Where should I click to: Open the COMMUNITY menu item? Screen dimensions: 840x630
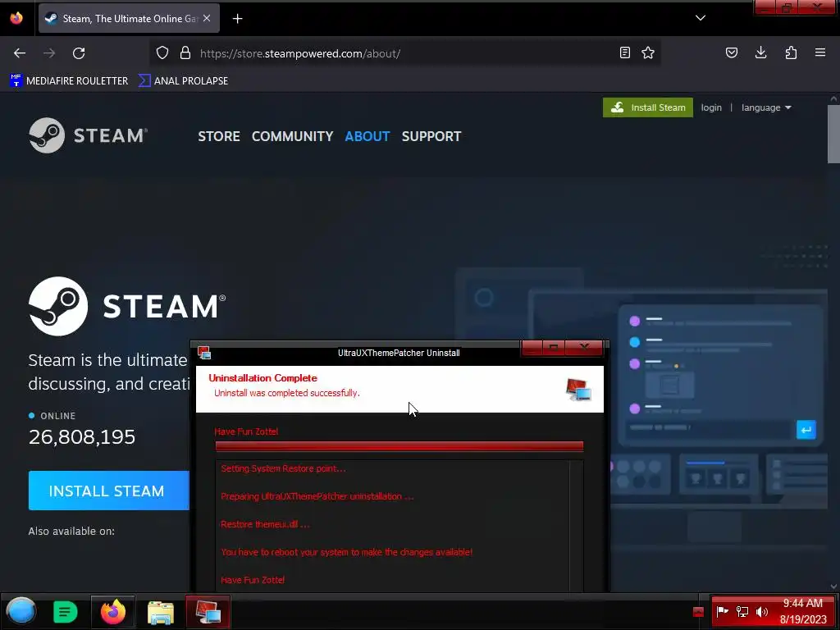click(x=293, y=137)
